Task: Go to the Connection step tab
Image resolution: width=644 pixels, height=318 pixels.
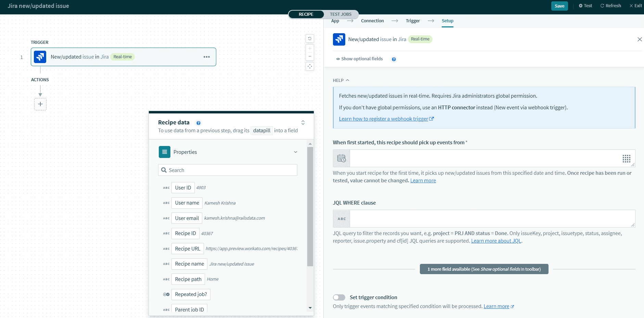Action: 372,21
